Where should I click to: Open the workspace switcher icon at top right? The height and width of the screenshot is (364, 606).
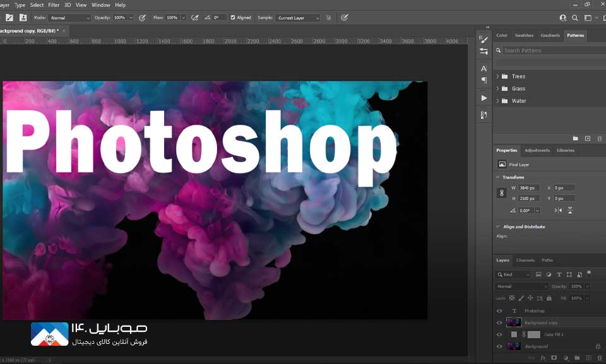(x=588, y=18)
